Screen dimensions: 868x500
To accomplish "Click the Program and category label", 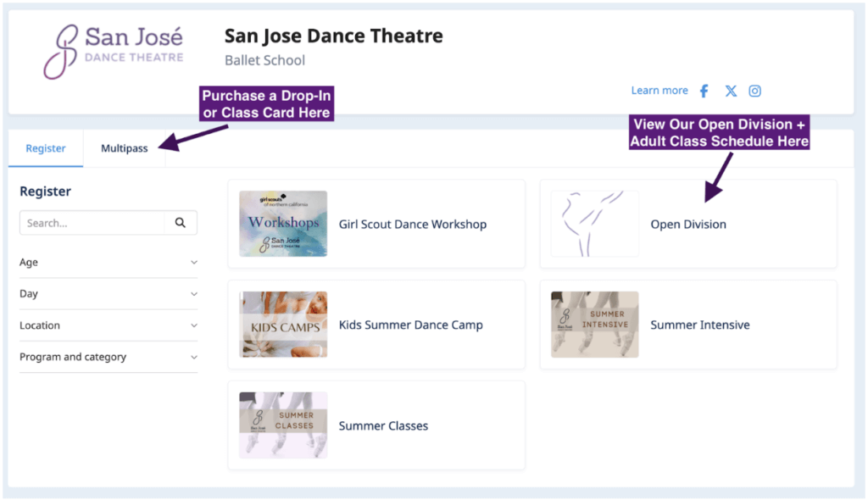I will pos(73,357).
